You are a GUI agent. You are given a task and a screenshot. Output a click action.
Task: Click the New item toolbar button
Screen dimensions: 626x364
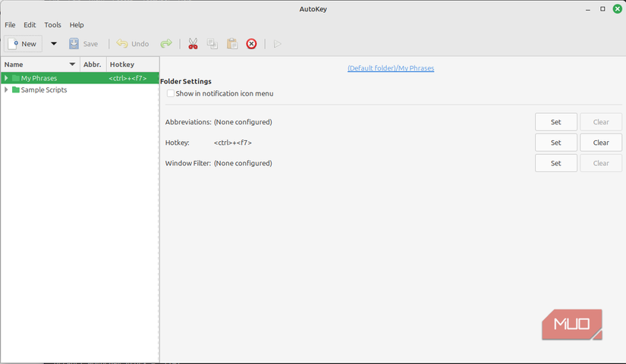click(24, 43)
